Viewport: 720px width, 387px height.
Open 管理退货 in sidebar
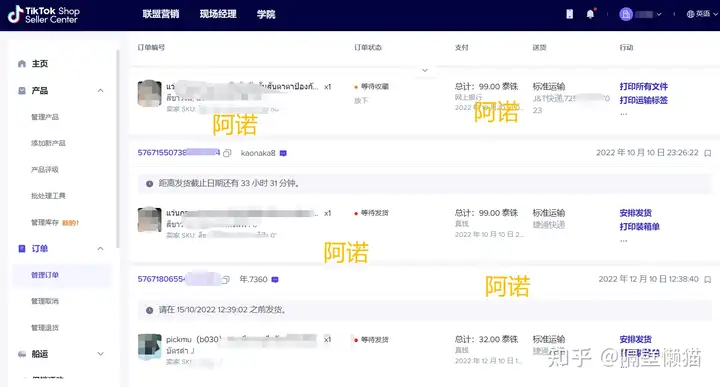click(45, 328)
